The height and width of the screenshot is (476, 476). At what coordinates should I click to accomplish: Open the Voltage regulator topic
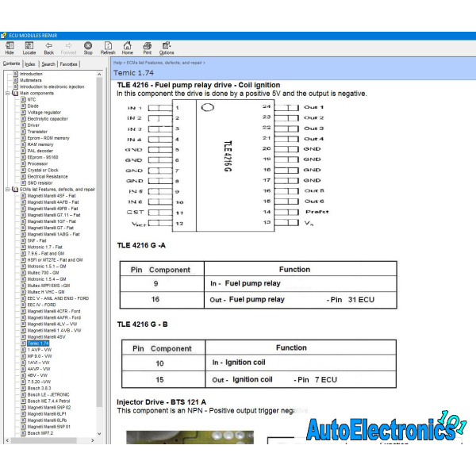pos(43,112)
